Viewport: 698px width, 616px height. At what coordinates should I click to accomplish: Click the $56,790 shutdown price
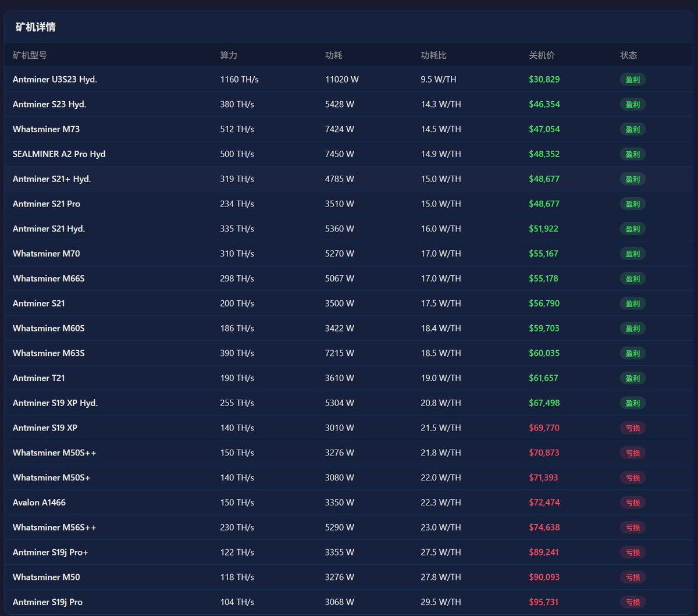(x=544, y=304)
